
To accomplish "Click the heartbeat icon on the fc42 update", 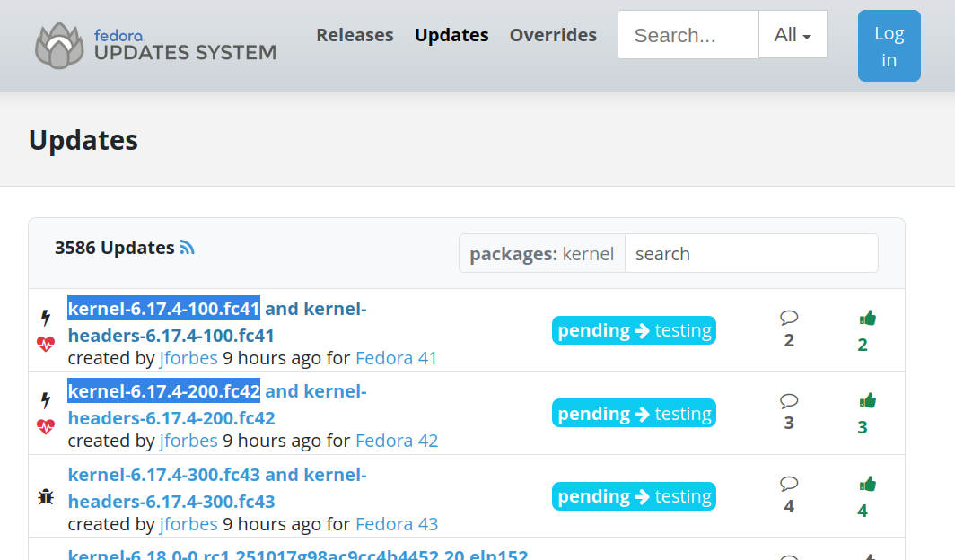I will pos(46,426).
